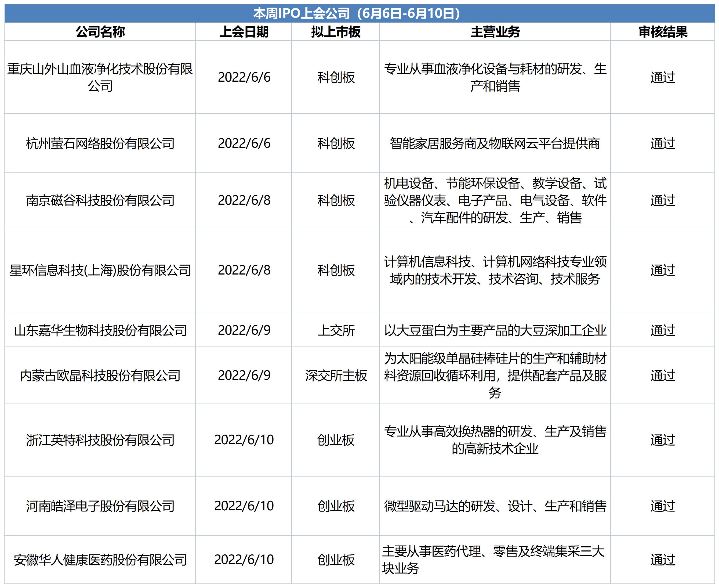Click business text starting 计算机信息科技
The height and width of the screenshot is (588, 719).
coord(495,270)
